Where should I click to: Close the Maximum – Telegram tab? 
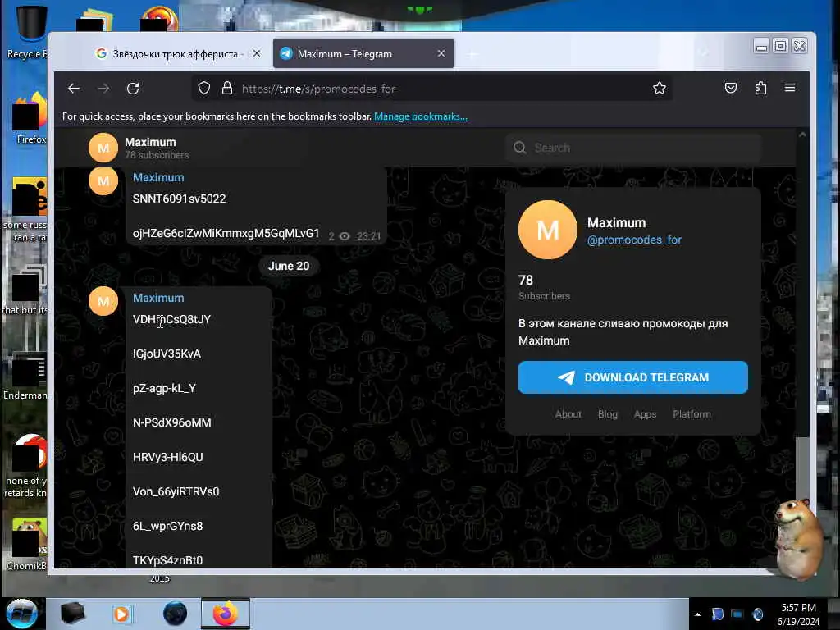click(441, 53)
